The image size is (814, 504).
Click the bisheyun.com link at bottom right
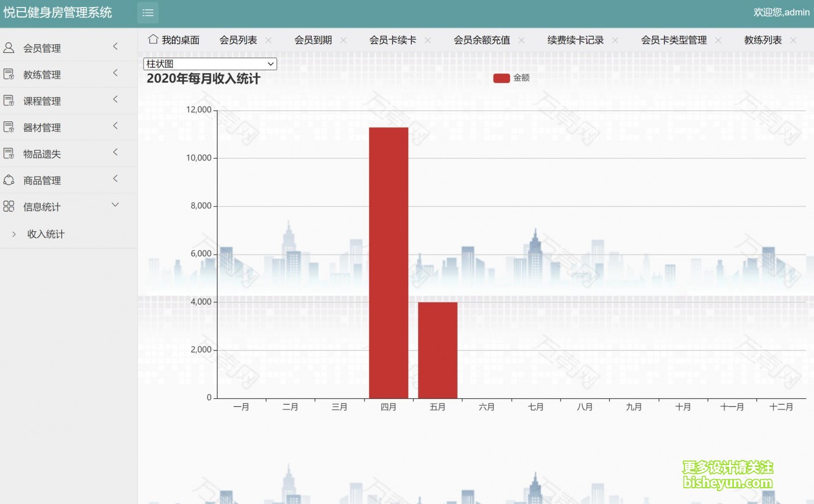tap(726, 485)
